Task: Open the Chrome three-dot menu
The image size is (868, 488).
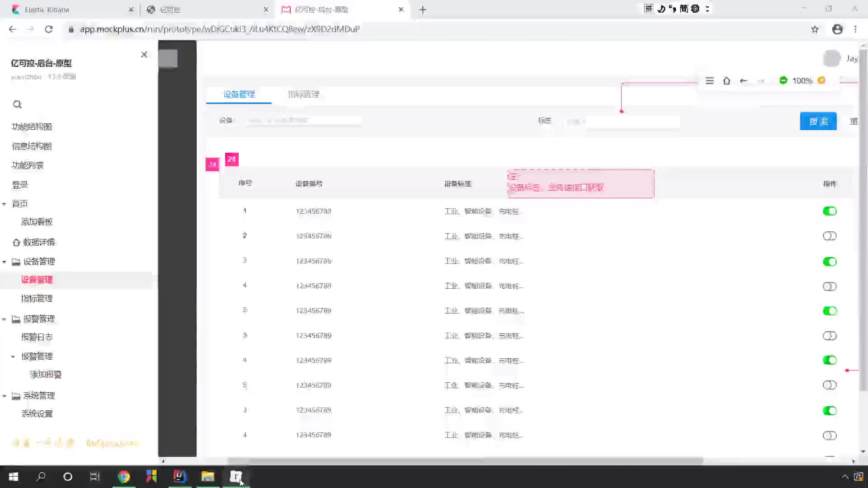Action: (855, 29)
